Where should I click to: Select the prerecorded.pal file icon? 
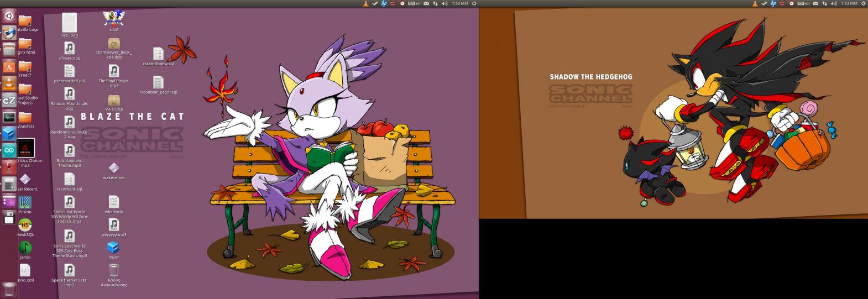click(x=69, y=74)
